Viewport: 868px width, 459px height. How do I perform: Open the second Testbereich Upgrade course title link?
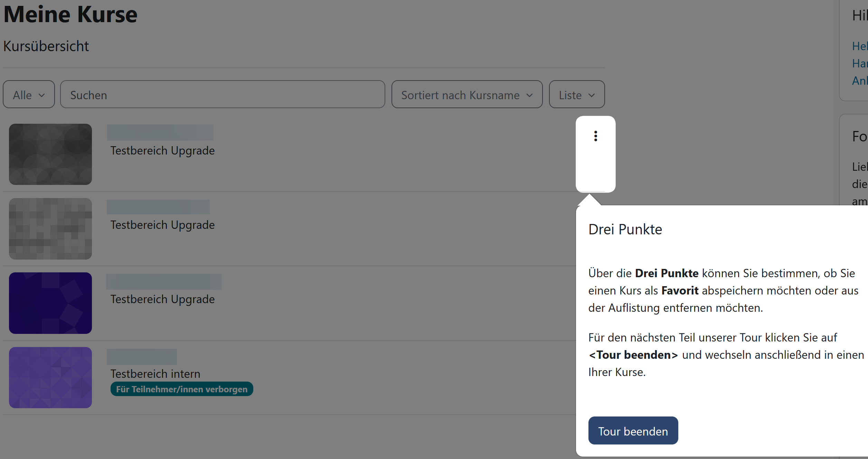[162, 225]
